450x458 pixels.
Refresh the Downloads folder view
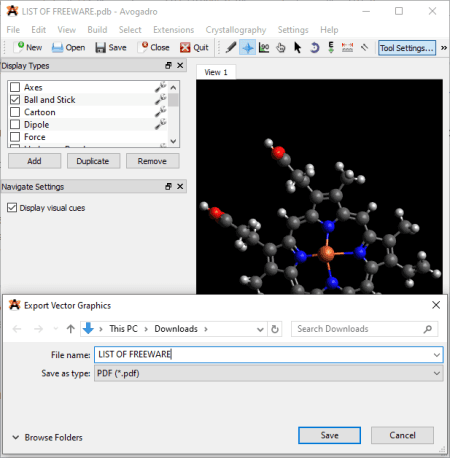275,329
